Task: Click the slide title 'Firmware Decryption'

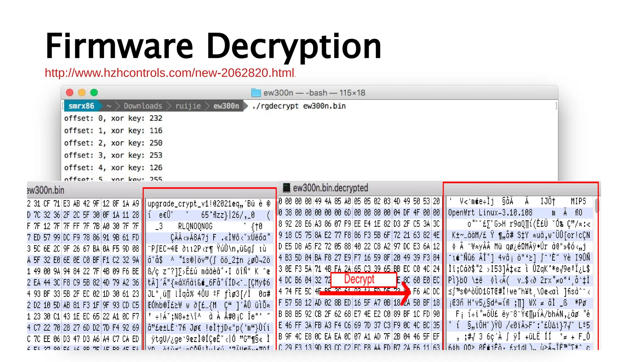Action: click(x=213, y=46)
